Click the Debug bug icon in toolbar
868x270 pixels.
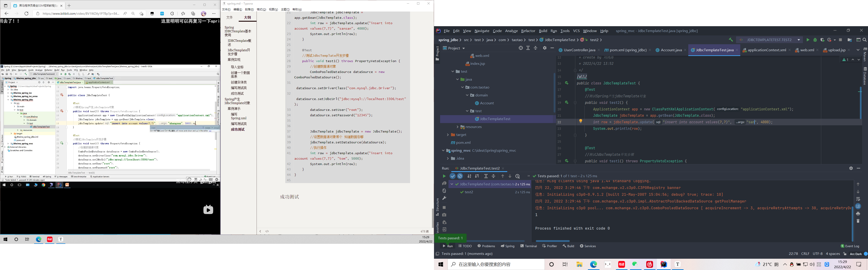tap(815, 40)
